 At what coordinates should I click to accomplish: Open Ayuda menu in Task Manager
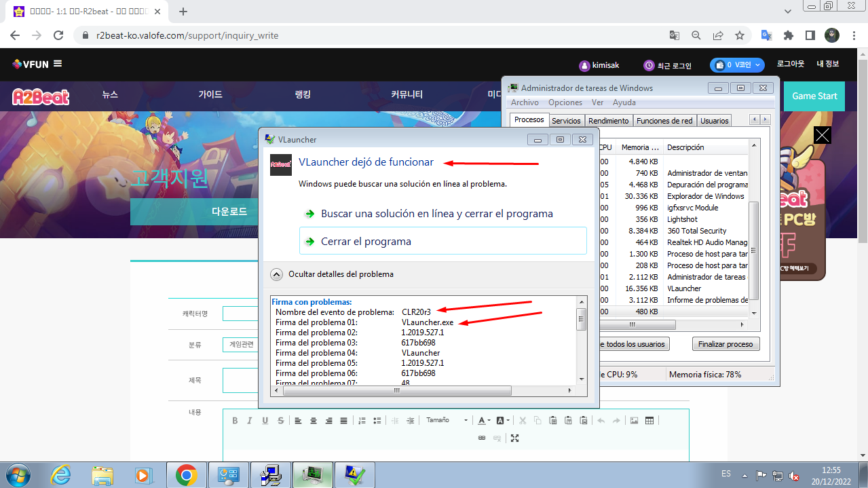(x=624, y=102)
